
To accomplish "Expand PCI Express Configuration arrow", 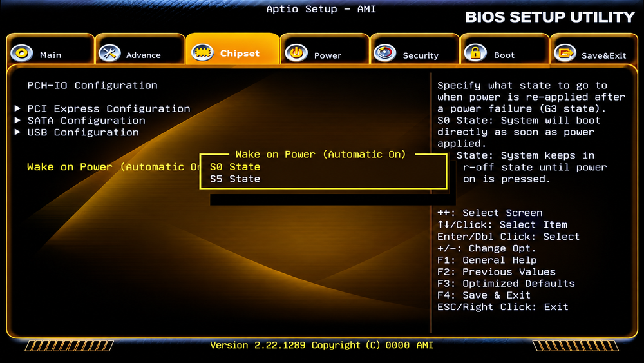I will point(17,108).
